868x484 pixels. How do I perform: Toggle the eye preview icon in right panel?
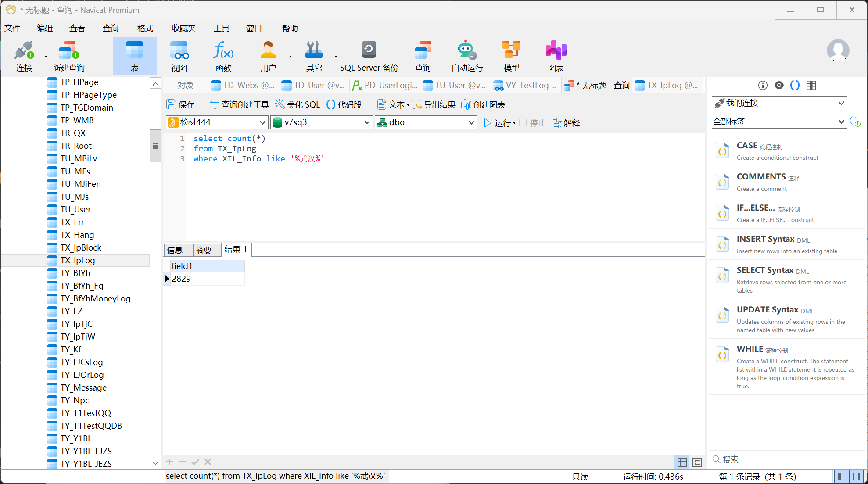[x=779, y=85]
